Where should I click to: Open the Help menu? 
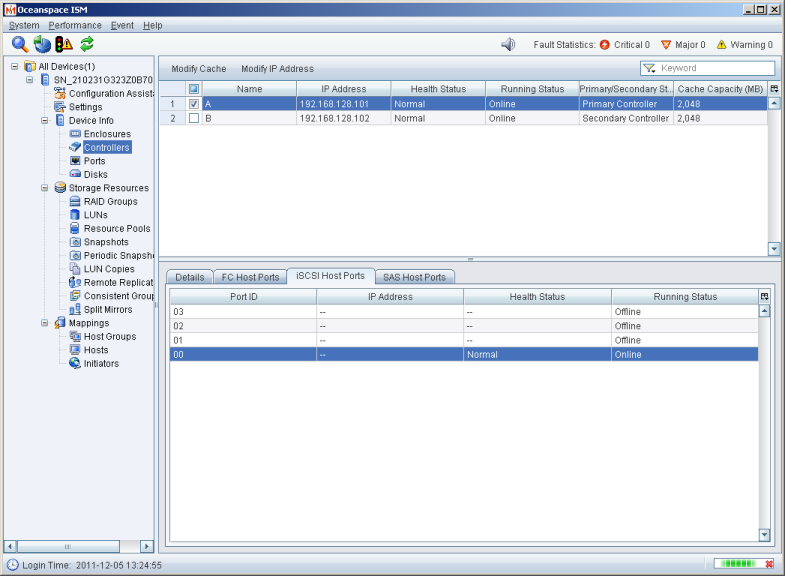(152, 25)
